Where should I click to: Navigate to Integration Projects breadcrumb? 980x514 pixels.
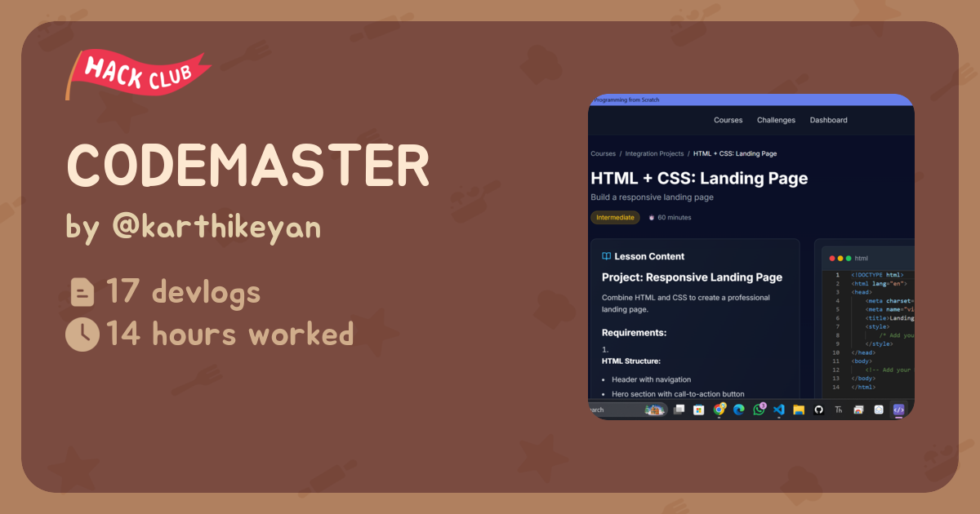click(x=655, y=153)
